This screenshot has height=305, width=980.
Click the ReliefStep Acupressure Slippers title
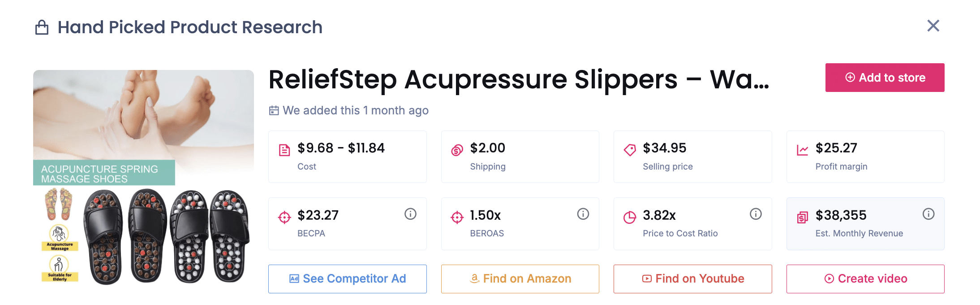tap(519, 79)
